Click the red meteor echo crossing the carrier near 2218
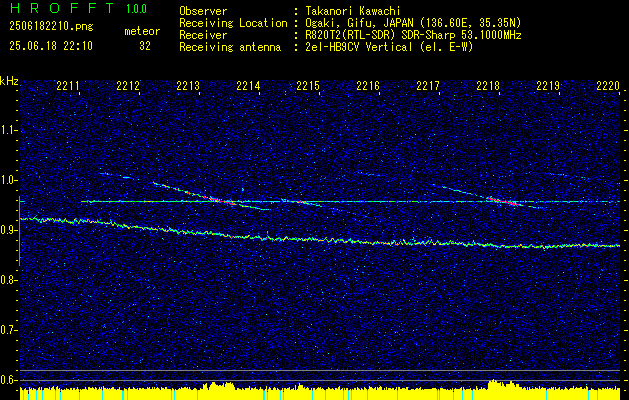Image resolution: width=629 pixels, height=400 pixels. point(504,201)
